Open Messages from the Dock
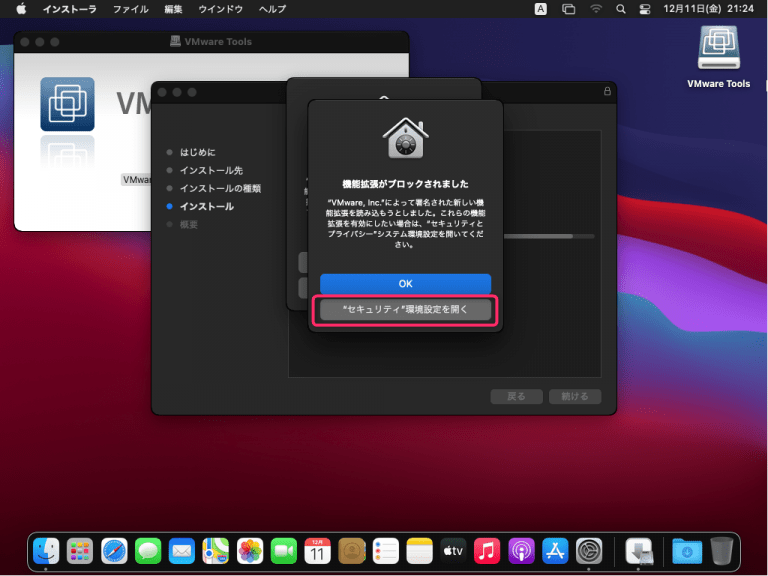The height and width of the screenshot is (576, 768). [148, 551]
